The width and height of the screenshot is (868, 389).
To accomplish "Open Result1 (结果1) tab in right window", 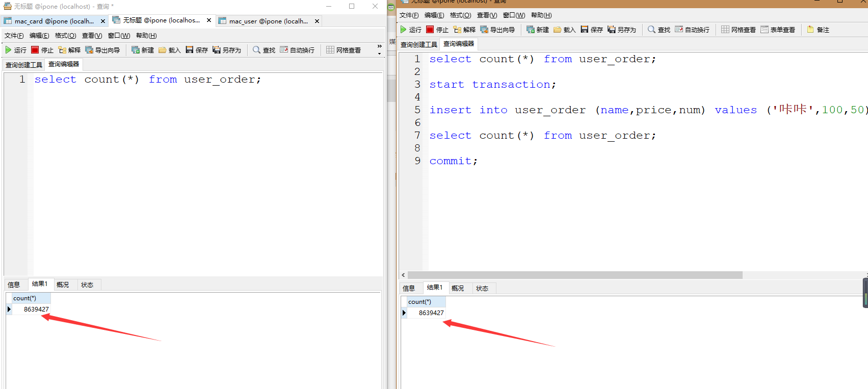I will coord(435,288).
